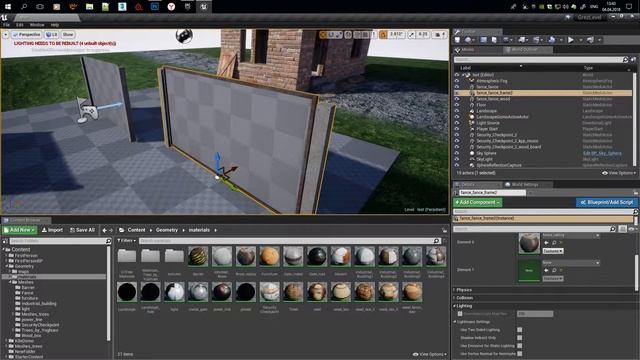Open the Element 1 material dropdown

571,263
